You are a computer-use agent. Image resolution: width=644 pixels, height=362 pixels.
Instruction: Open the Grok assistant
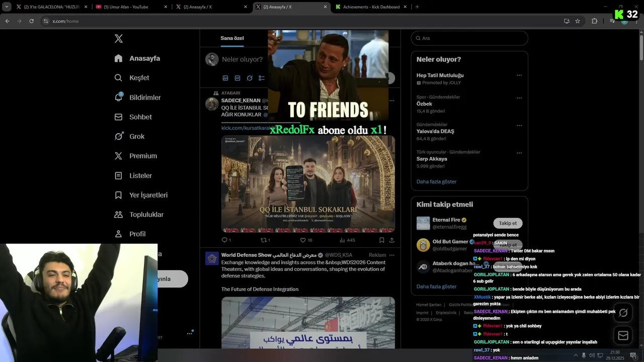click(129, 136)
